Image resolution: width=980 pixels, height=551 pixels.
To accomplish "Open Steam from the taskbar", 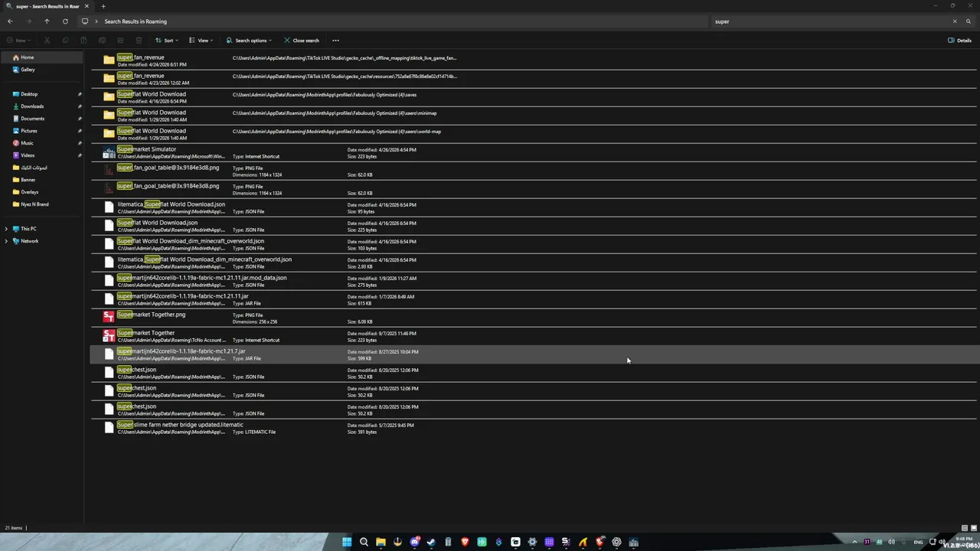I will click(x=431, y=542).
